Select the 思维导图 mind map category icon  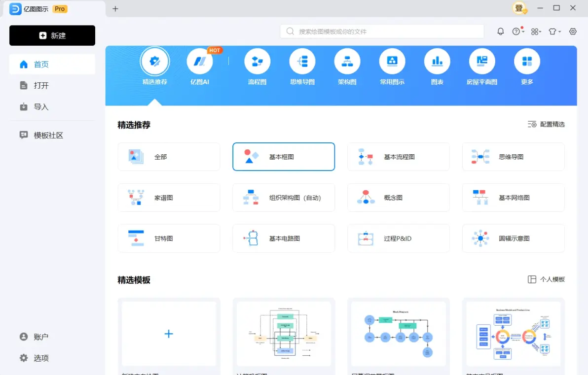click(x=302, y=62)
